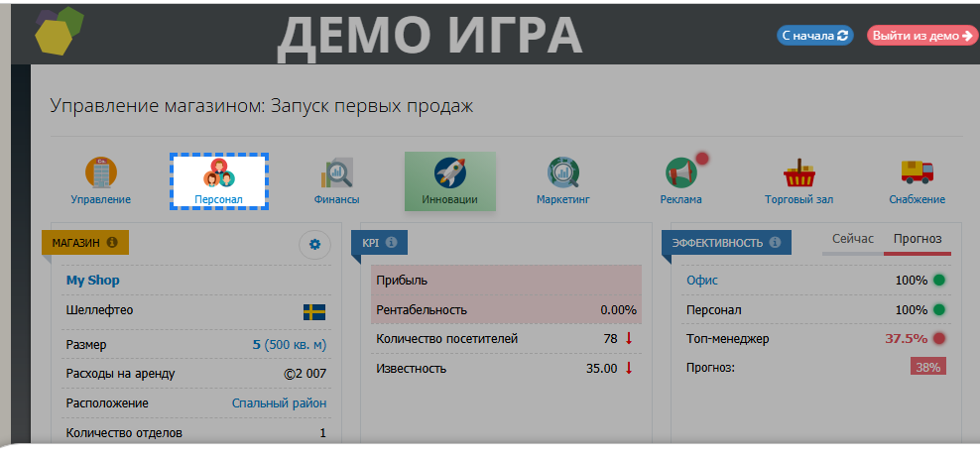980x458 pixels.
Task: Open the Маркетинг magnifier icon
Action: (563, 172)
